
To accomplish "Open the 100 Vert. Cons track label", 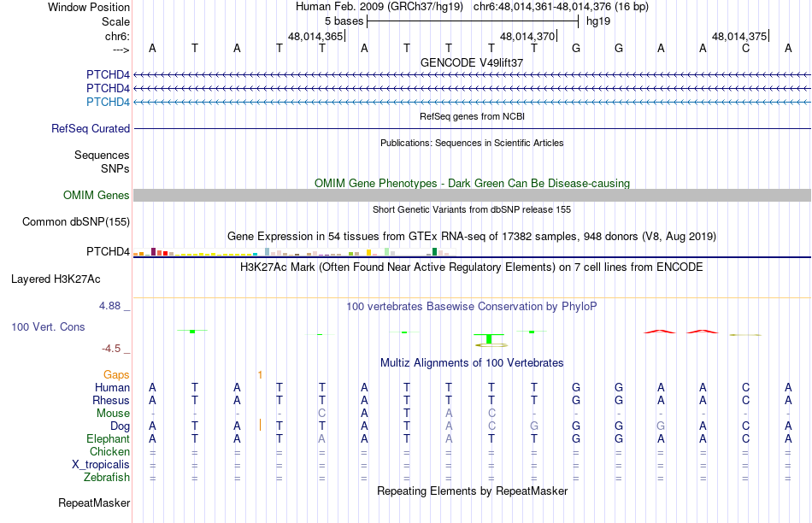I will pyautogui.click(x=48, y=326).
